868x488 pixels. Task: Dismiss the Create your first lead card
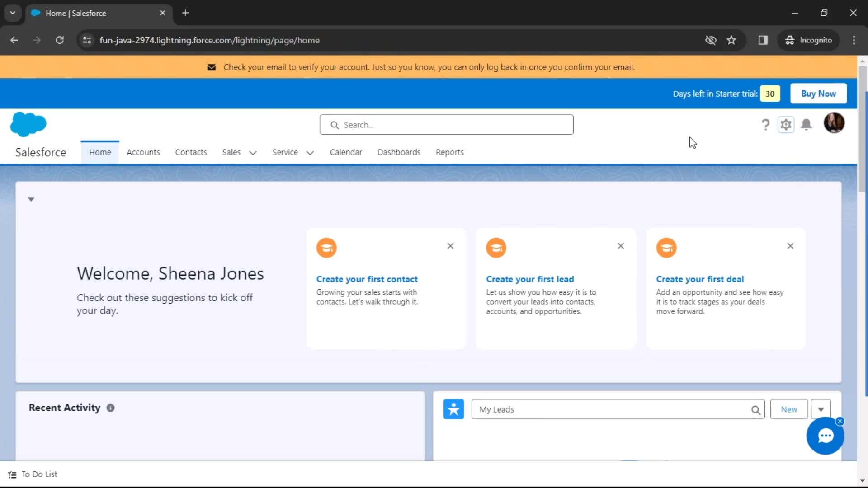coord(621,246)
